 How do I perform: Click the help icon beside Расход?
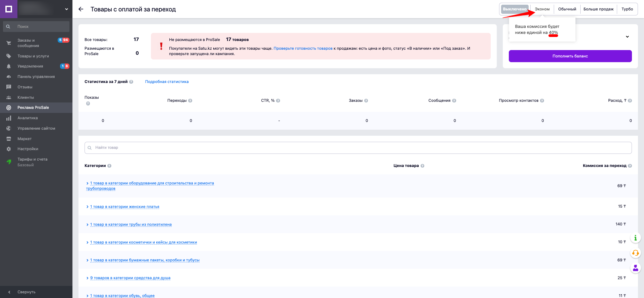click(630, 100)
